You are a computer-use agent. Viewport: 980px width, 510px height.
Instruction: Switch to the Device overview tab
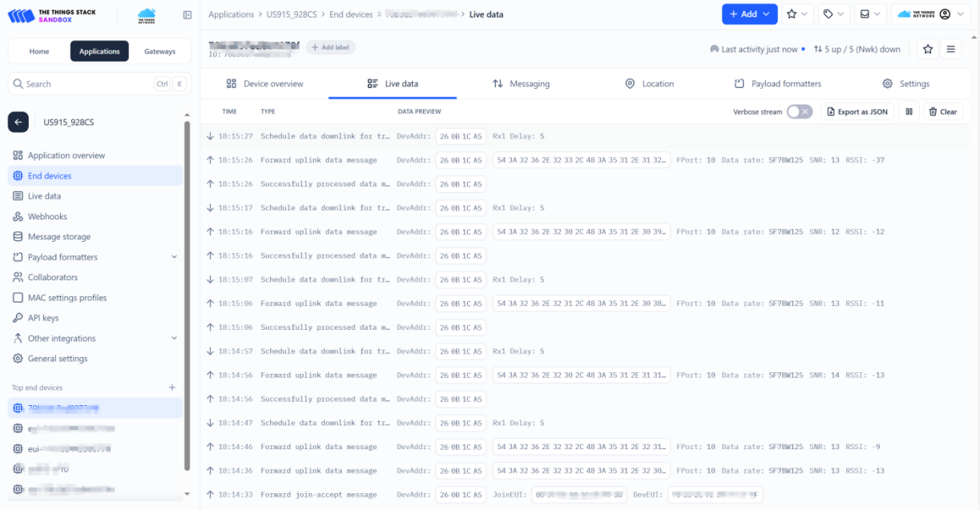coord(264,83)
